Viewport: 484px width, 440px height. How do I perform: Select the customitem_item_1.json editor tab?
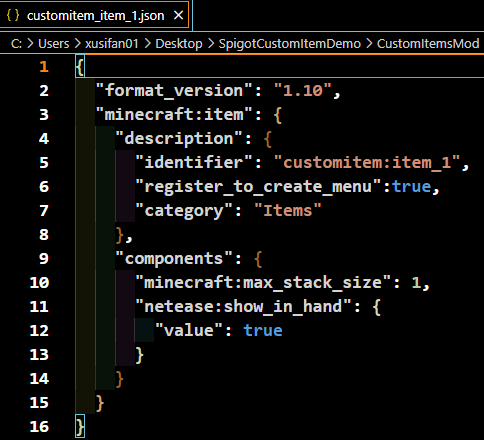pos(94,15)
